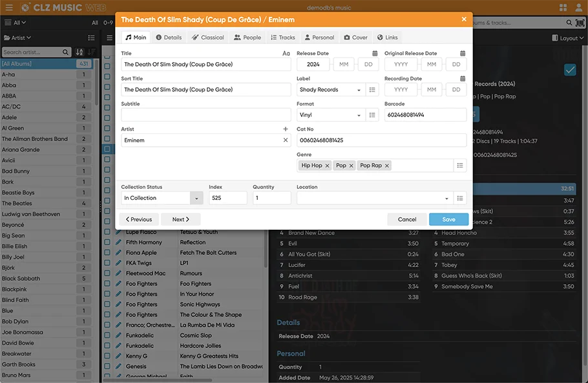
Task: Tick the checkbox for Fleetwood Mac row
Action: pyautogui.click(x=107, y=274)
